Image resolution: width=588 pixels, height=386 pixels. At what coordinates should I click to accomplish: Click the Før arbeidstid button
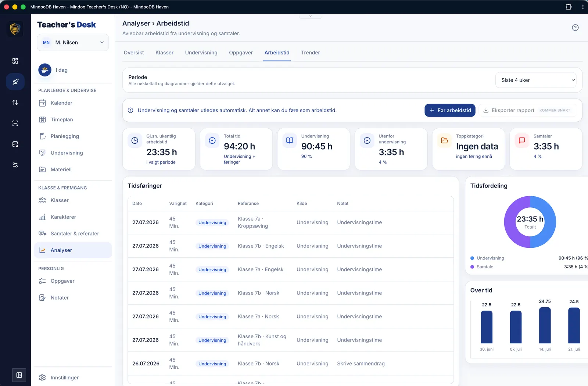(x=450, y=110)
